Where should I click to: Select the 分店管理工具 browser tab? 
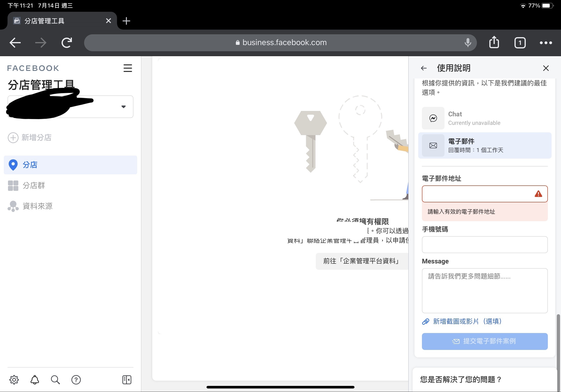pyautogui.click(x=62, y=21)
